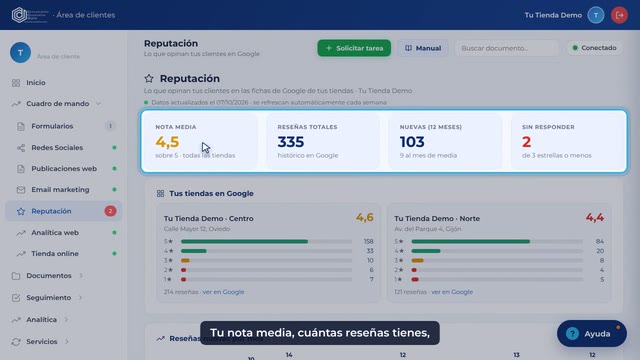Screen dimensions: 640x360
Task: Click the Conectado status indicator
Action: point(594,48)
